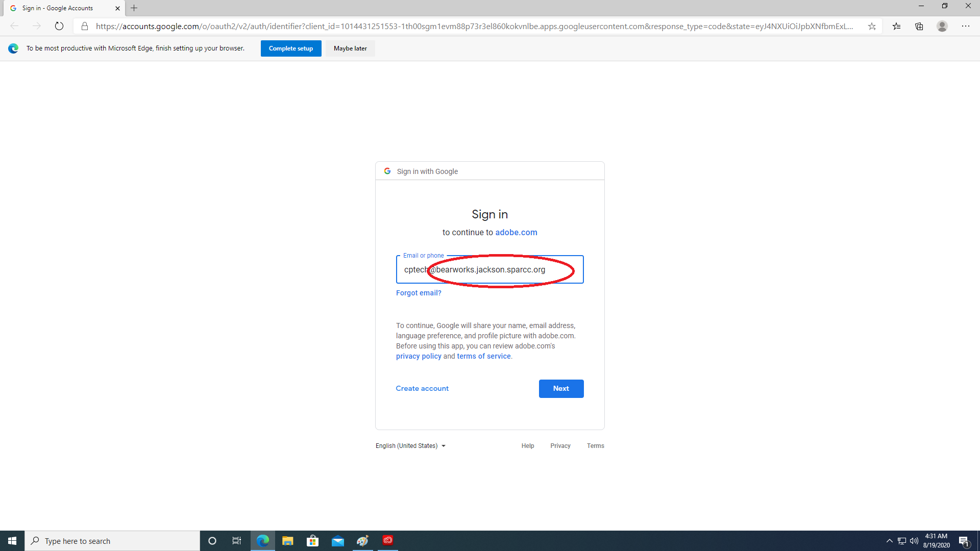This screenshot has width=980, height=551.
Task: Click the Next button
Action: coord(561,388)
